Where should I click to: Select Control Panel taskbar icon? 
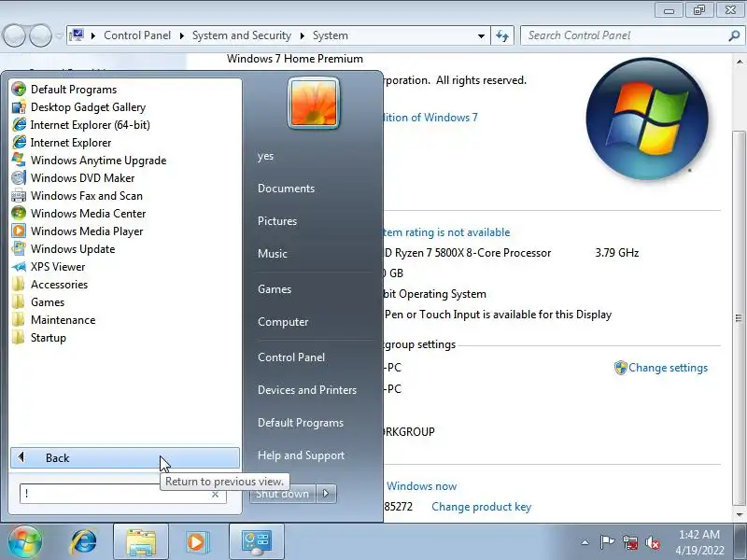pyautogui.click(x=256, y=542)
